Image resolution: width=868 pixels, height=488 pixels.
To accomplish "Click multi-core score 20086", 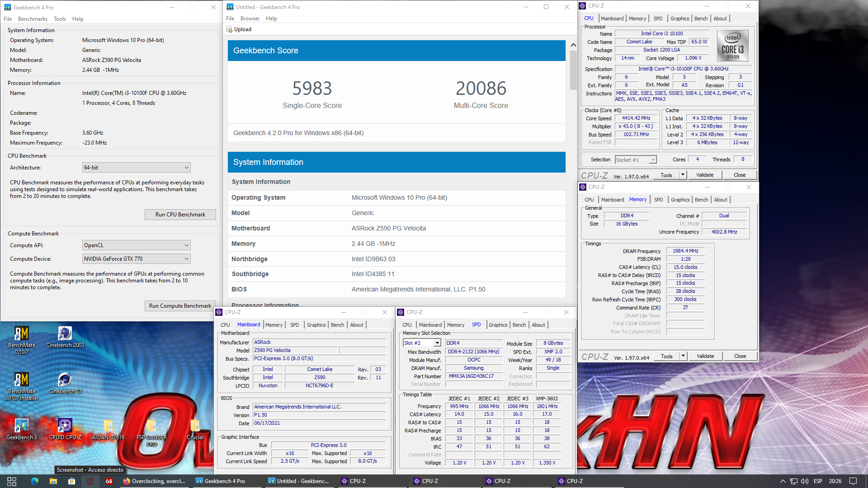I will coord(481,88).
